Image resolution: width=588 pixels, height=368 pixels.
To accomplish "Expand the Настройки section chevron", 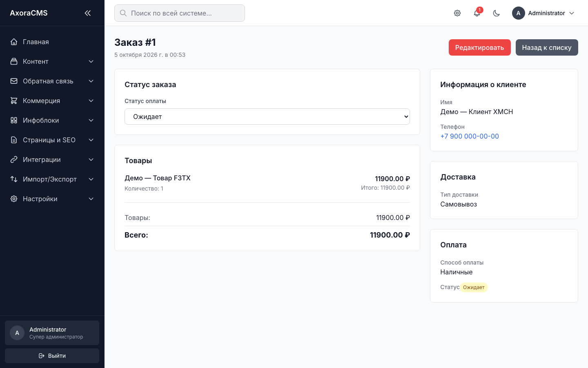I will (91, 199).
